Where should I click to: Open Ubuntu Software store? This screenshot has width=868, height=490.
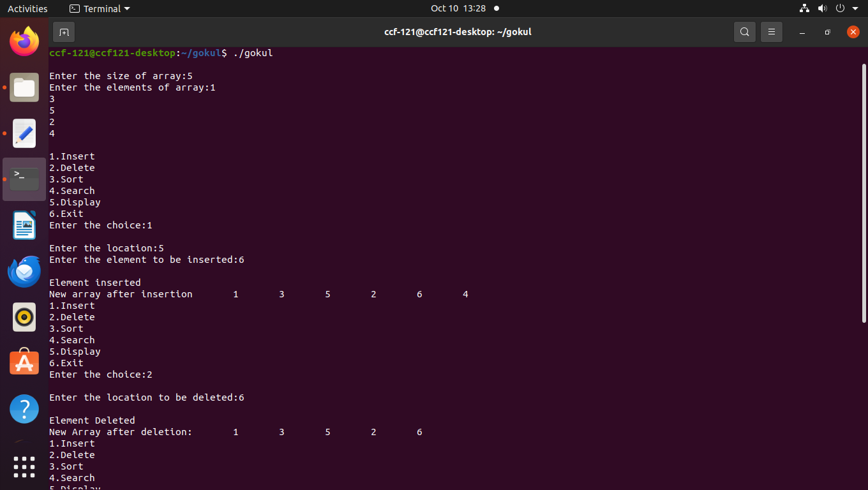[24, 362]
